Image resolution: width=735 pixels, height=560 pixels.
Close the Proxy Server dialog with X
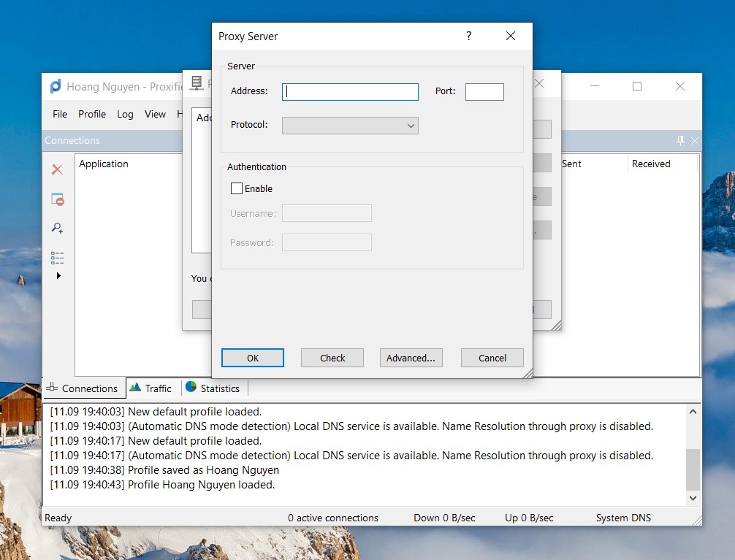coord(511,36)
